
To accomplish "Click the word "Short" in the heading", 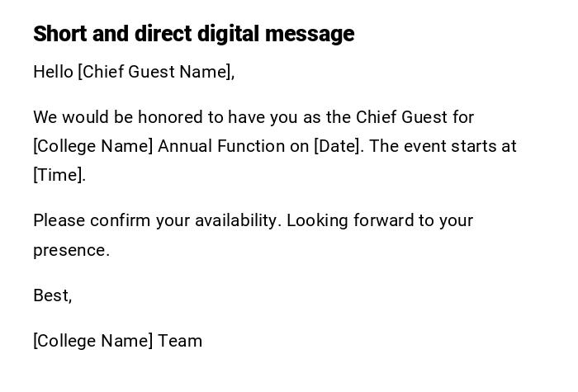I will (x=59, y=34).
